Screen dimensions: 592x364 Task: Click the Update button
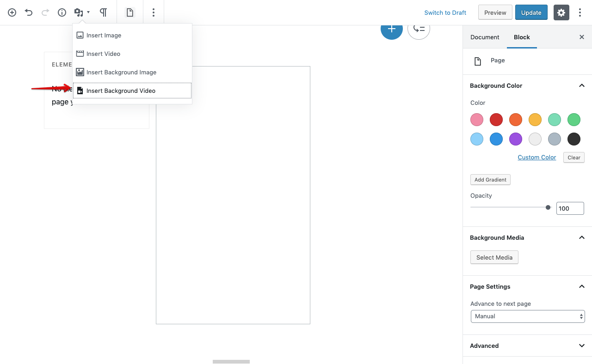[531, 12]
